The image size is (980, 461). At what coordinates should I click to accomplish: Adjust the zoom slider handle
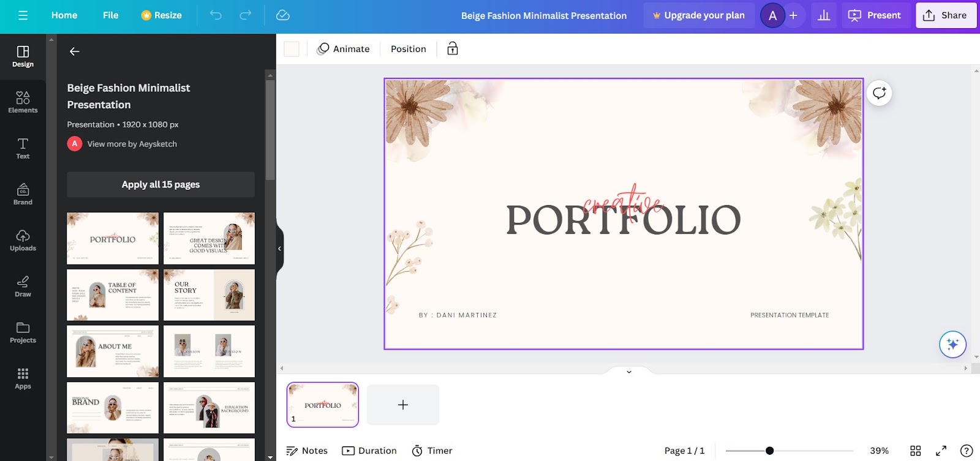[x=769, y=451]
